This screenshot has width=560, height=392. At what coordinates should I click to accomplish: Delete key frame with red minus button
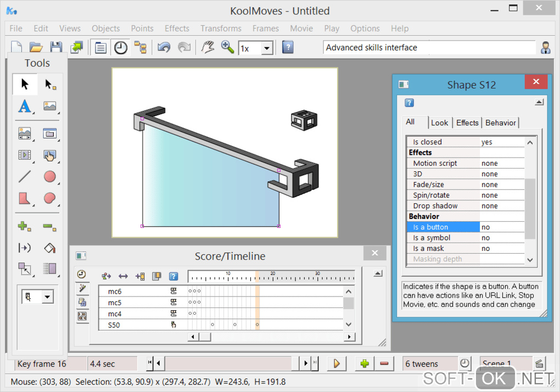click(384, 363)
